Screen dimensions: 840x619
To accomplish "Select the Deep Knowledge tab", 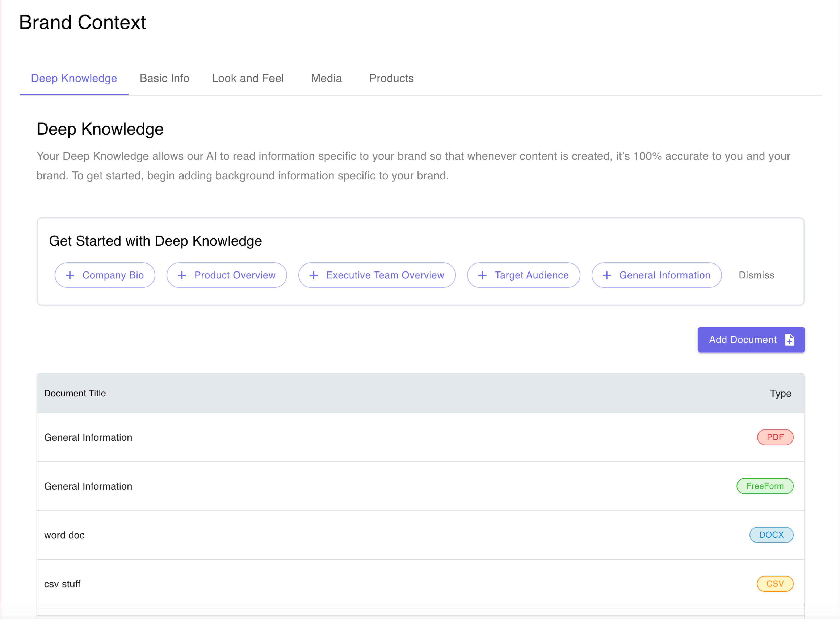I will [x=74, y=78].
